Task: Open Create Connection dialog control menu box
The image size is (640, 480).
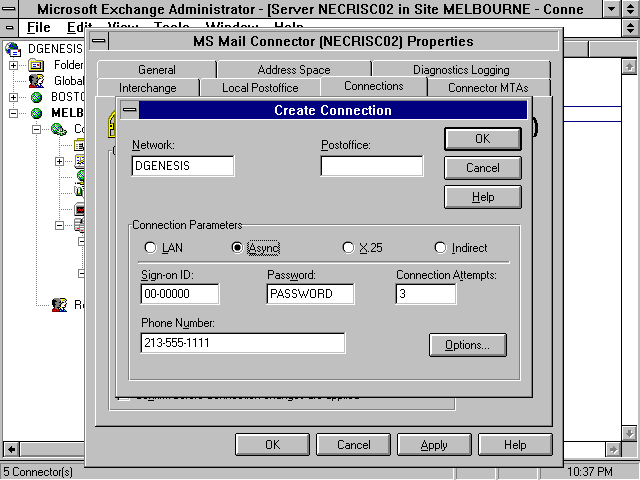Action: [x=129, y=110]
